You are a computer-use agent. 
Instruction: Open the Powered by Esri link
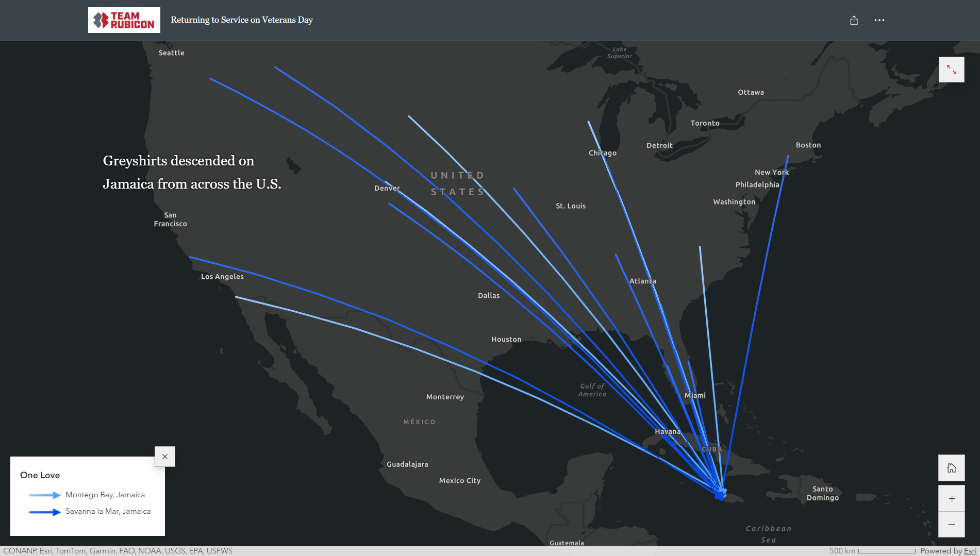[x=969, y=551]
